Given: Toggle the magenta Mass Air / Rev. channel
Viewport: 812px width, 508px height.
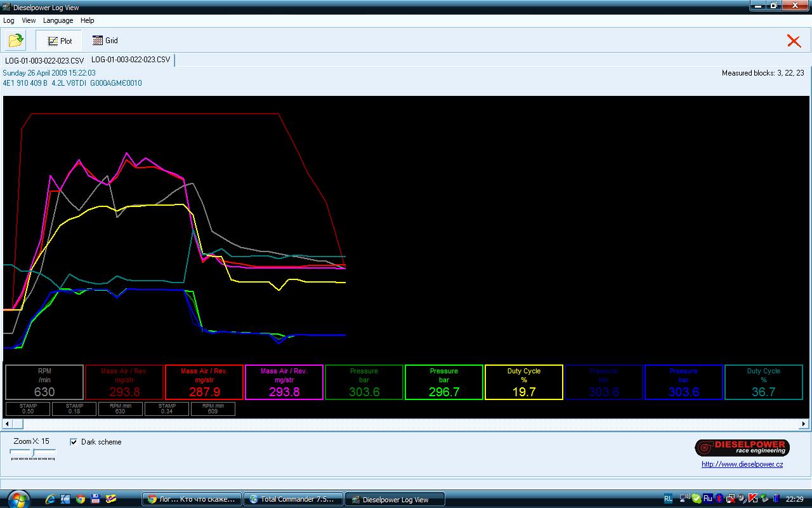Looking at the screenshot, I should 284,382.
